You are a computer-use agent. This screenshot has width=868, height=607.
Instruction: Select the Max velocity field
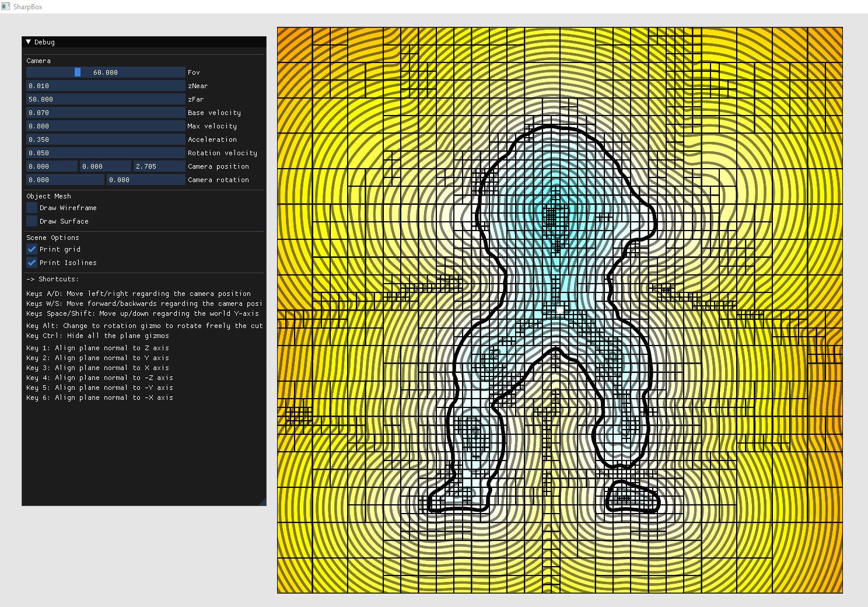click(106, 126)
